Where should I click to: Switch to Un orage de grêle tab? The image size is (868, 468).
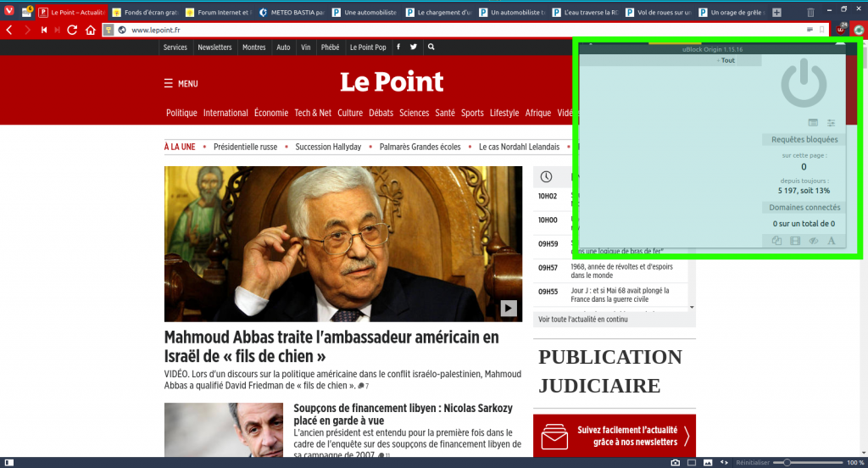pos(732,12)
